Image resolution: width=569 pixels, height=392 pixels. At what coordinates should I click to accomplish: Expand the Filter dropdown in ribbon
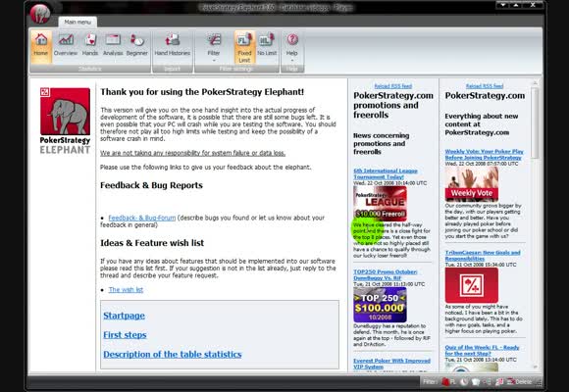214,47
